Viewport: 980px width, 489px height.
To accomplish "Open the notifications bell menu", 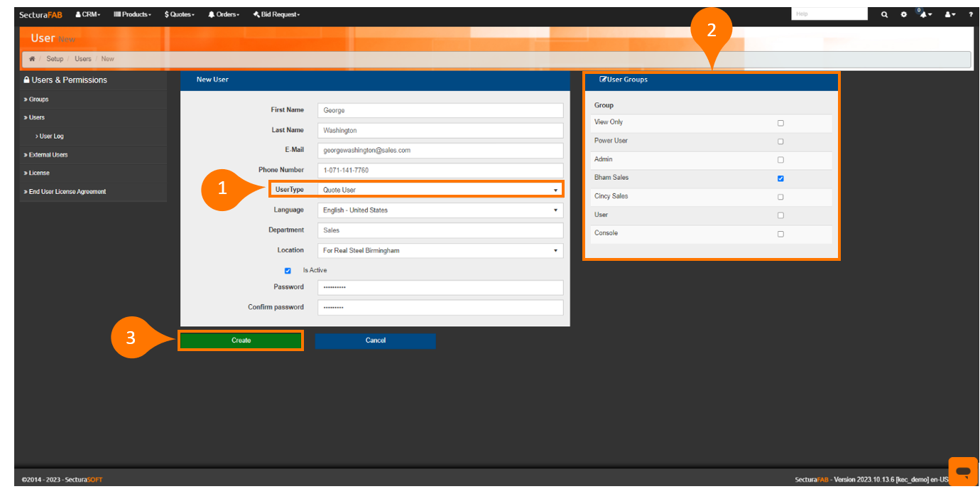I will pyautogui.click(x=925, y=14).
